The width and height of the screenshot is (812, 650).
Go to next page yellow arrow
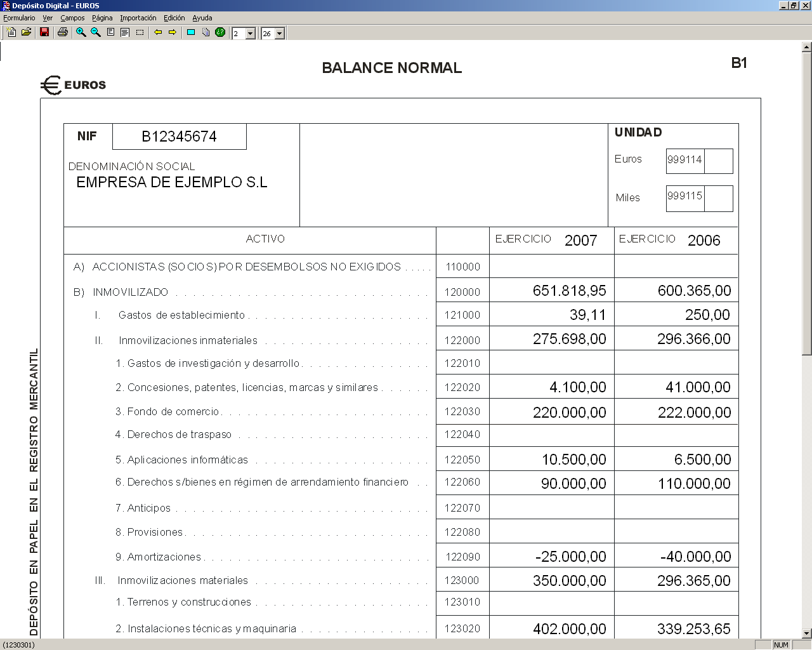point(173,32)
